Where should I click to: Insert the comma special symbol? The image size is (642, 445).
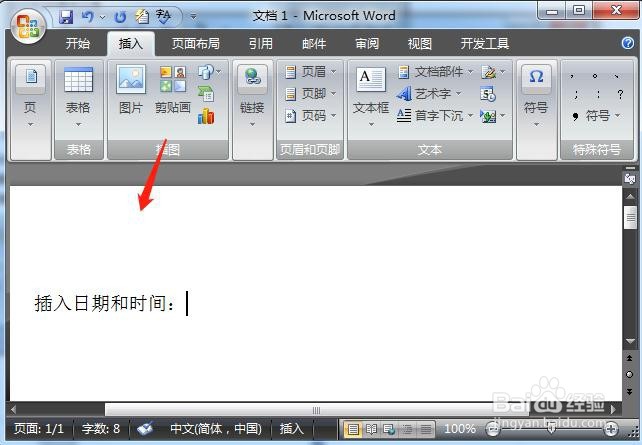pos(572,76)
